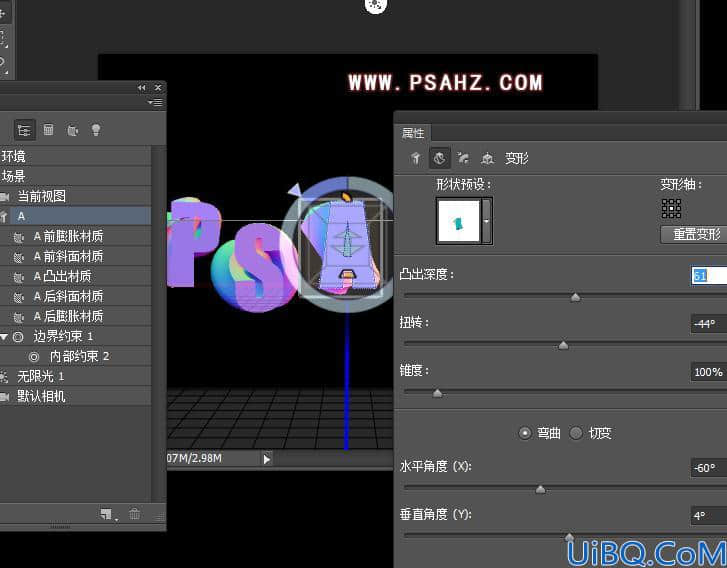Select A 凸出材质 material
This screenshot has height=568, width=727.
[75, 276]
